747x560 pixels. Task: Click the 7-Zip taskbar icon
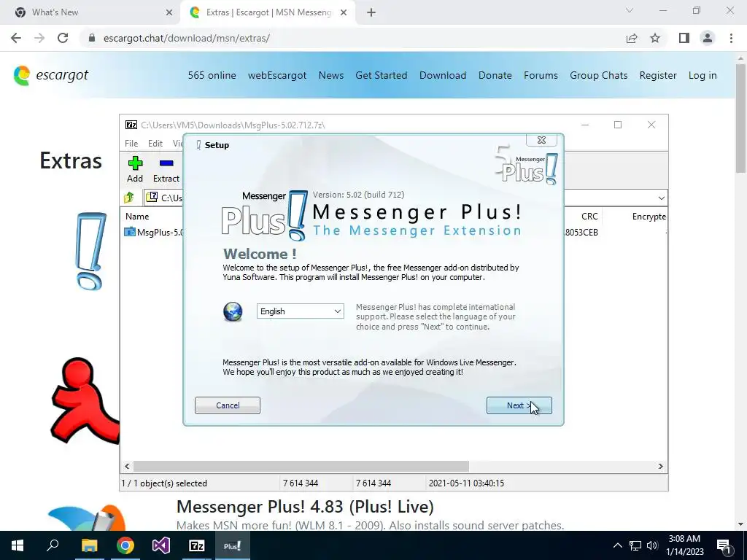[197, 545]
